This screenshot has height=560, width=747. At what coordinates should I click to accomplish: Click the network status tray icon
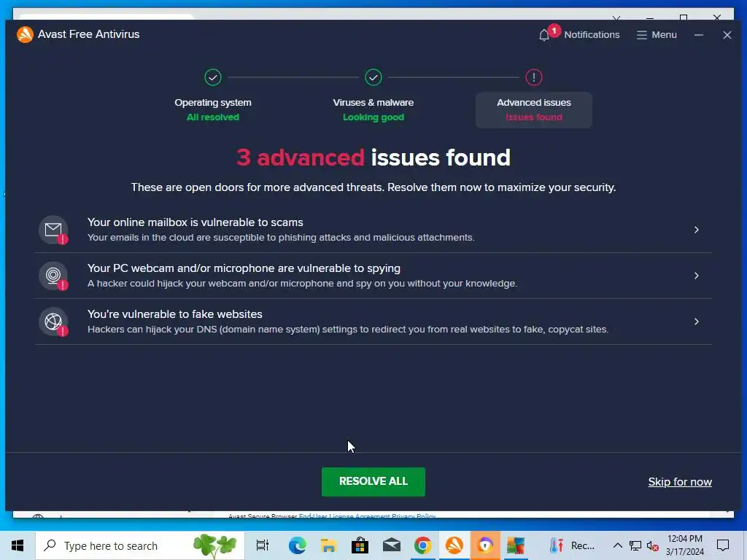(x=635, y=545)
